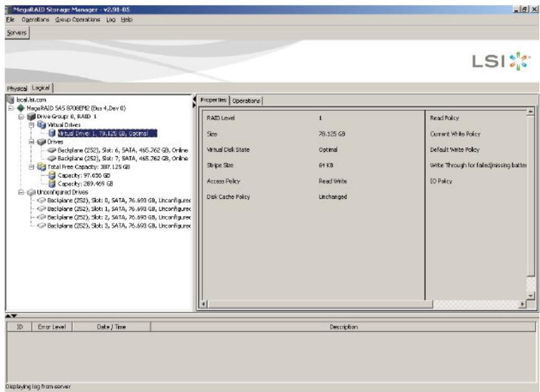
Task: Click the Total Free Capacity icon
Action: (42, 167)
